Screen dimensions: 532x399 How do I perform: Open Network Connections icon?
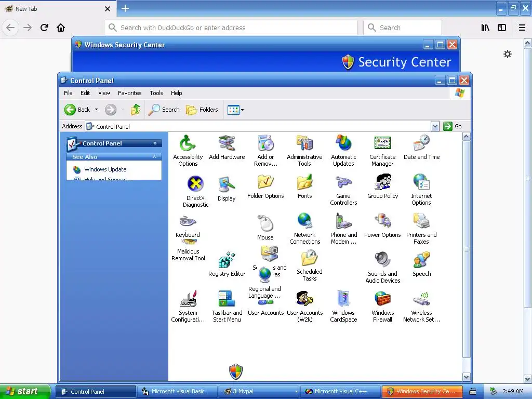tap(304, 229)
